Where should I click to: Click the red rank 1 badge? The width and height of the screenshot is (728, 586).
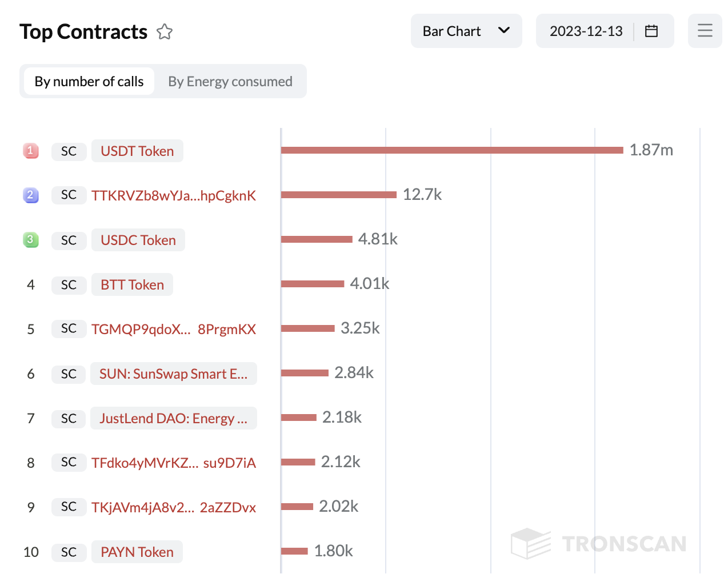pyautogui.click(x=31, y=151)
